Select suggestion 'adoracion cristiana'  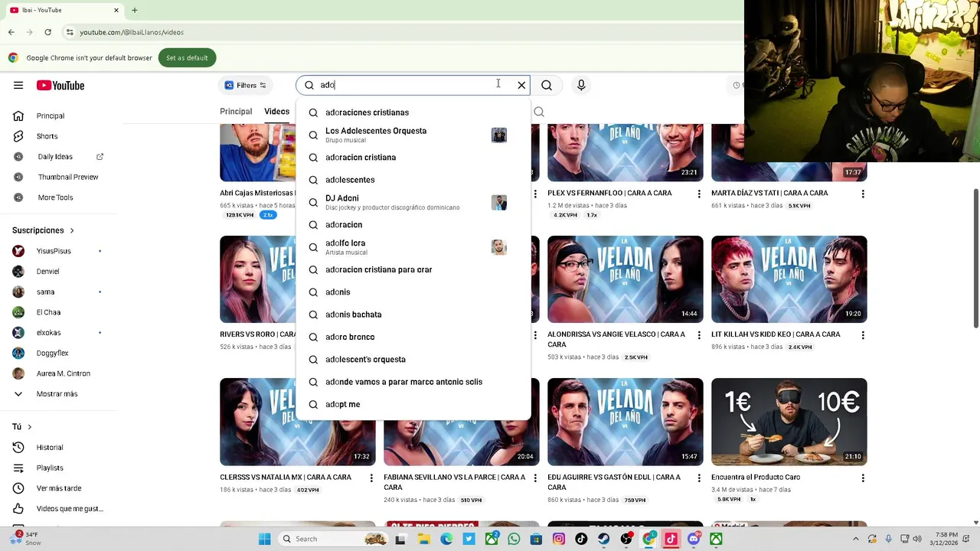tap(413, 158)
